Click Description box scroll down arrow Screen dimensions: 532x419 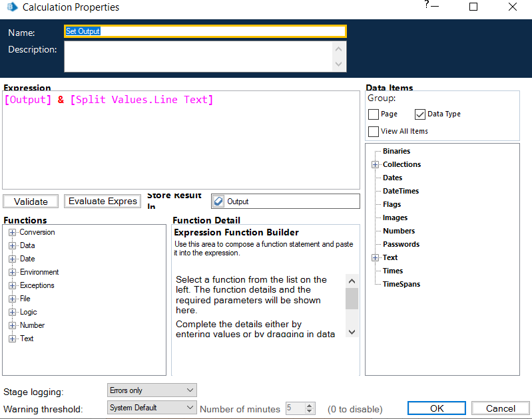339,64
